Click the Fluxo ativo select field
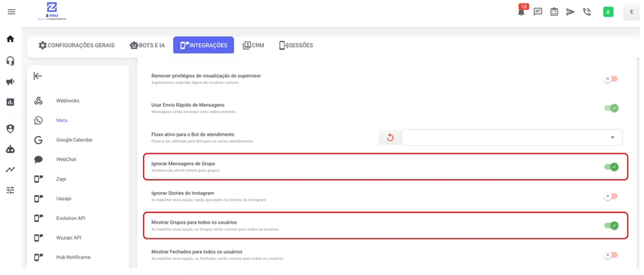The height and width of the screenshot is (275, 644). tap(512, 138)
